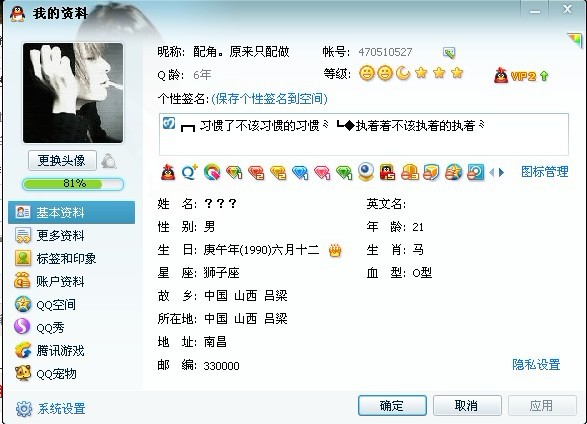Click the edit note icon beside account number
Image resolution: width=587 pixels, height=424 pixels.
click(449, 53)
